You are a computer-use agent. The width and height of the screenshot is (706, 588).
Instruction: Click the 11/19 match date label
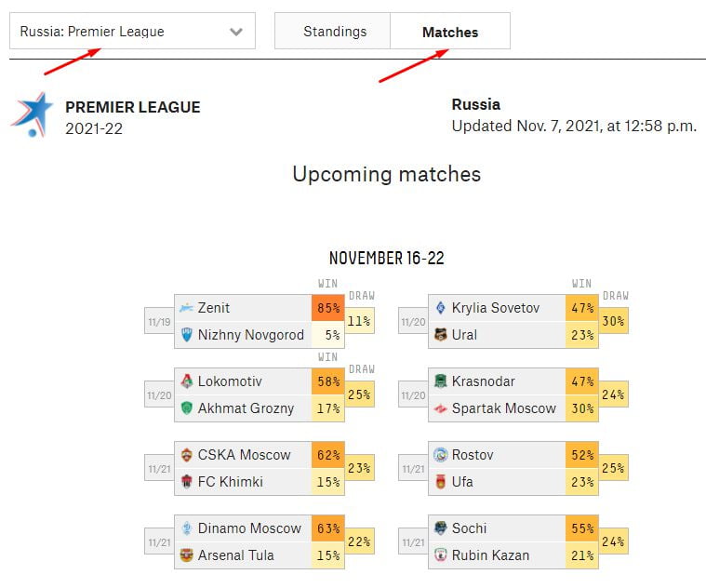tap(158, 322)
